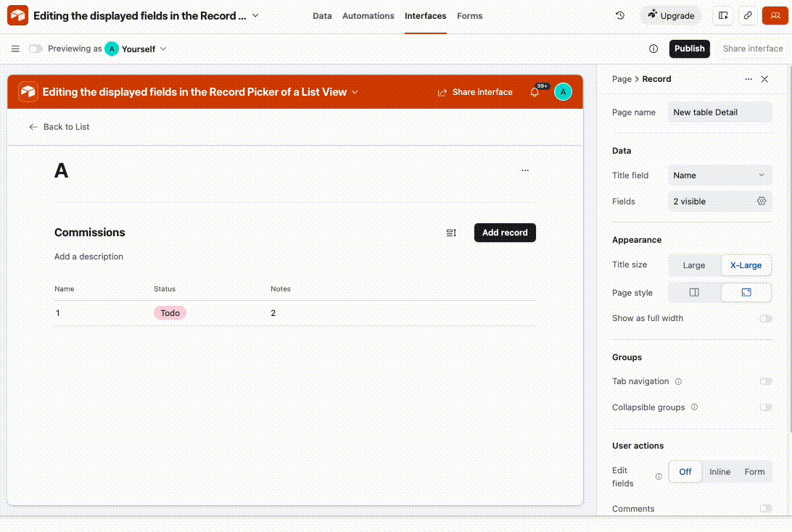Open the record's three-dot menu

pos(525,170)
